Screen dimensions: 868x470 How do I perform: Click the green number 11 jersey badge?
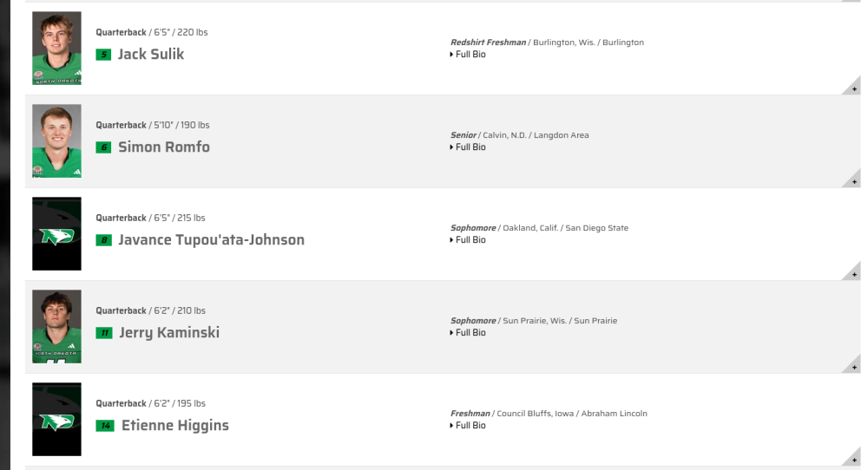(x=105, y=333)
